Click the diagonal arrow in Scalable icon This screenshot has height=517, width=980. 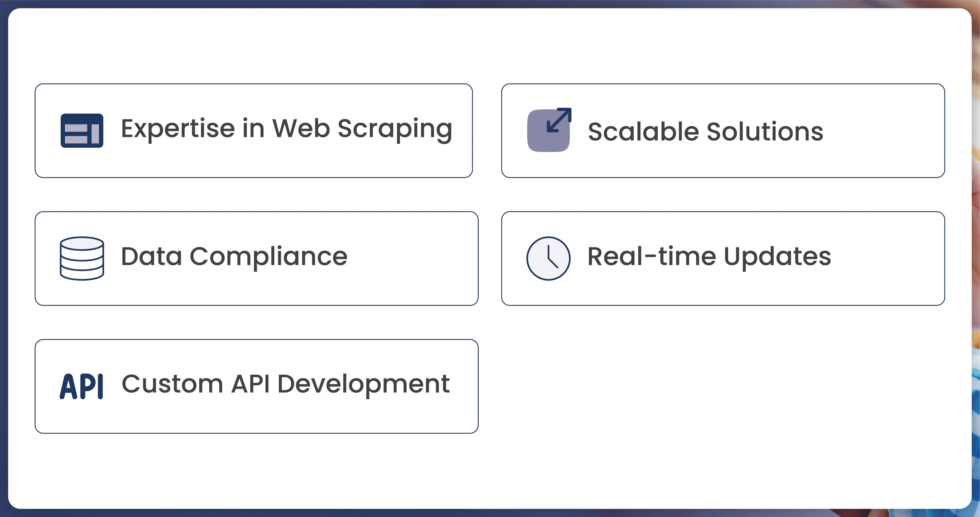tap(559, 120)
